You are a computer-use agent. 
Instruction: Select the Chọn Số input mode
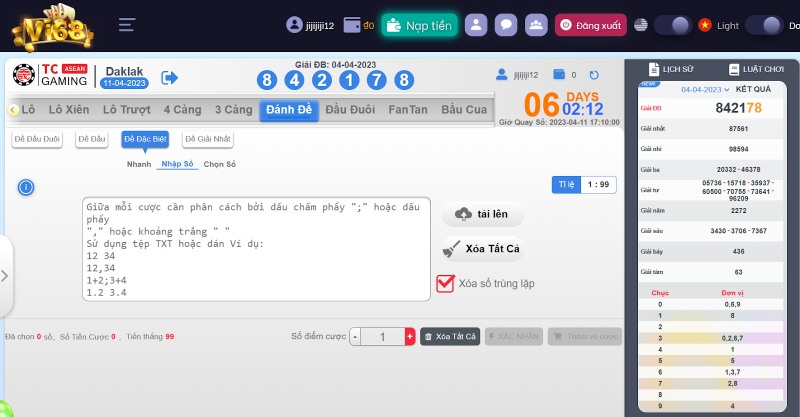pyautogui.click(x=220, y=164)
